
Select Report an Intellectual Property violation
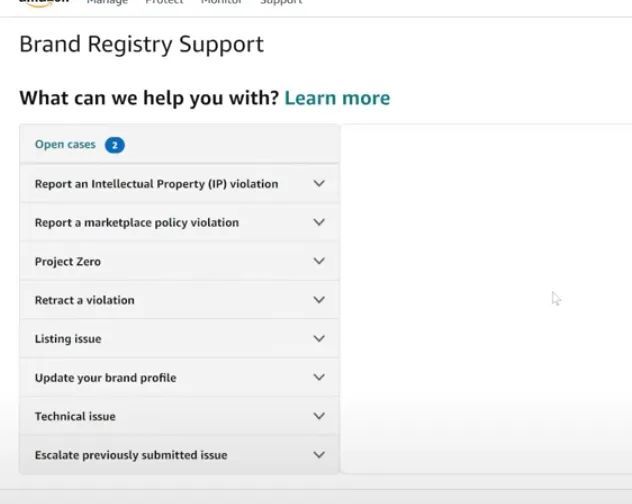(156, 184)
